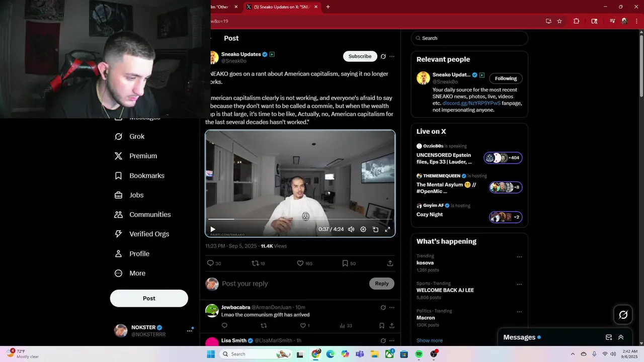
Task: Share Jewbacabra's comment
Action: [392, 326]
